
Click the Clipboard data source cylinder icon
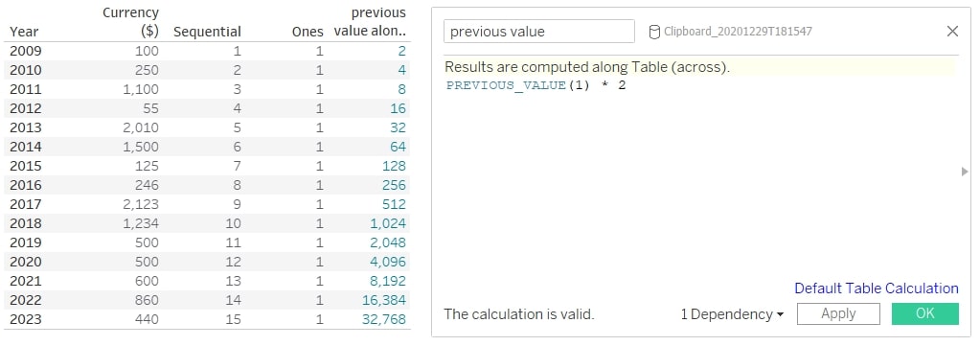tap(654, 32)
